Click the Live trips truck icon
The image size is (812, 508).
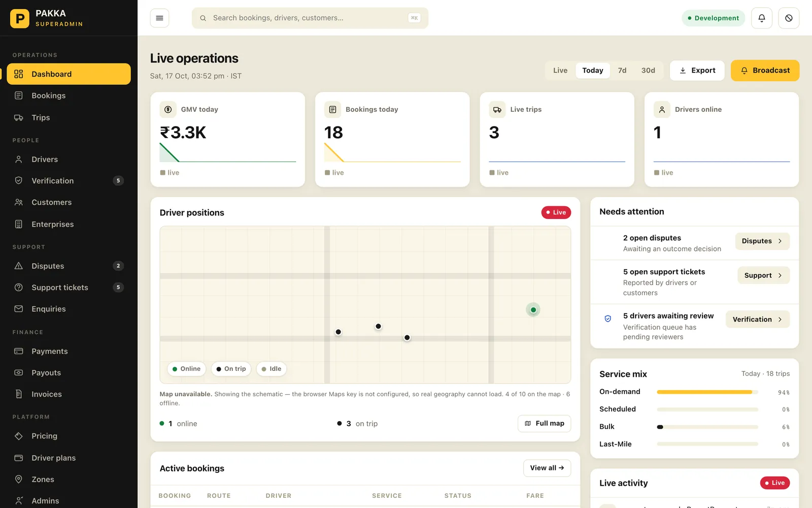pos(497,109)
